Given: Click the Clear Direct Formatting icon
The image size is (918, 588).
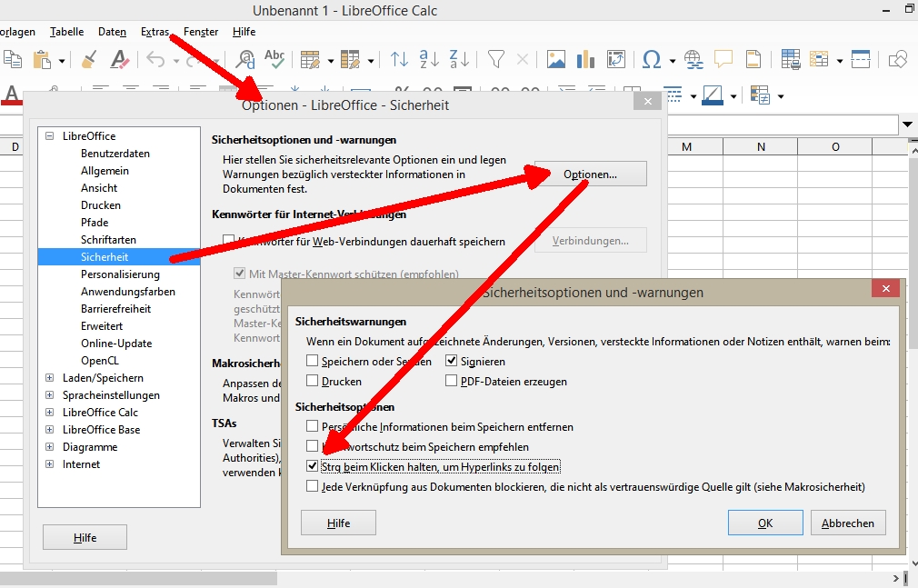Looking at the screenshot, I should (x=119, y=59).
